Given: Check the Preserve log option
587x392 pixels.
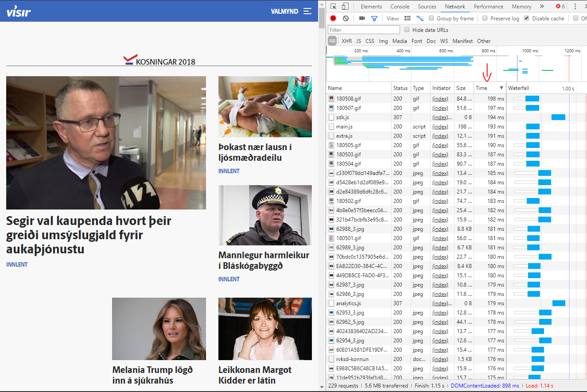Looking at the screenshot, I should [485, 18].
